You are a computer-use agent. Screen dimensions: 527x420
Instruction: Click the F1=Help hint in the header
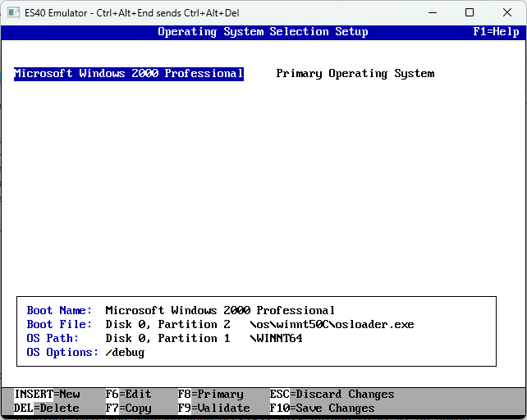(x=496, y=32)
